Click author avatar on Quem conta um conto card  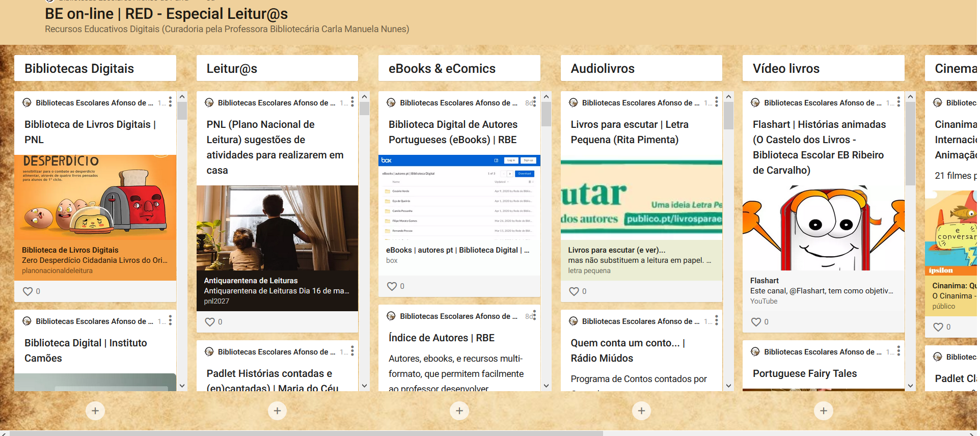coord(573,321)
